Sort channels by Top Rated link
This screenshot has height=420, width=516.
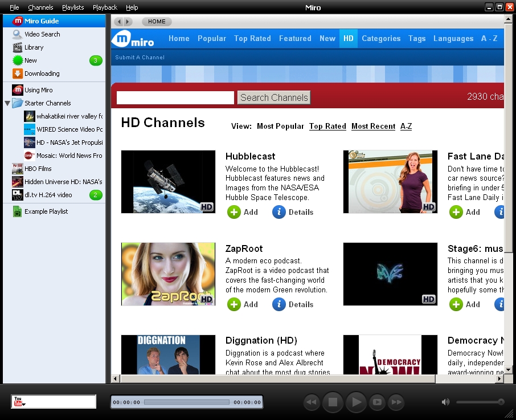[327, 127]
